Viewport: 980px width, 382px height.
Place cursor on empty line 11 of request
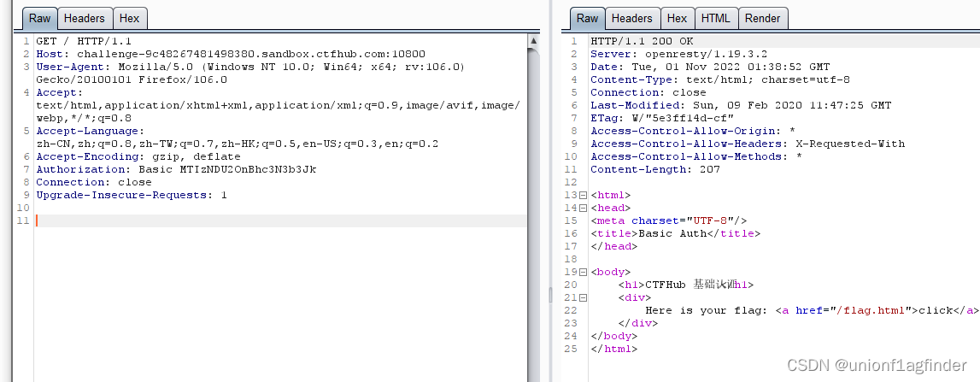[x=281, y=220]
